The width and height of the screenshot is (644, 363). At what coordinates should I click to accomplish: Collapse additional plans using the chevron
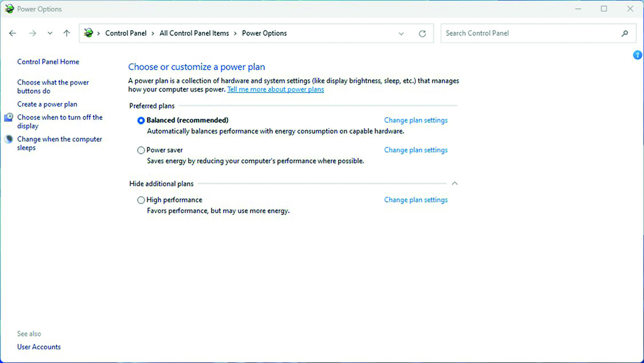[x=455, y=183]
